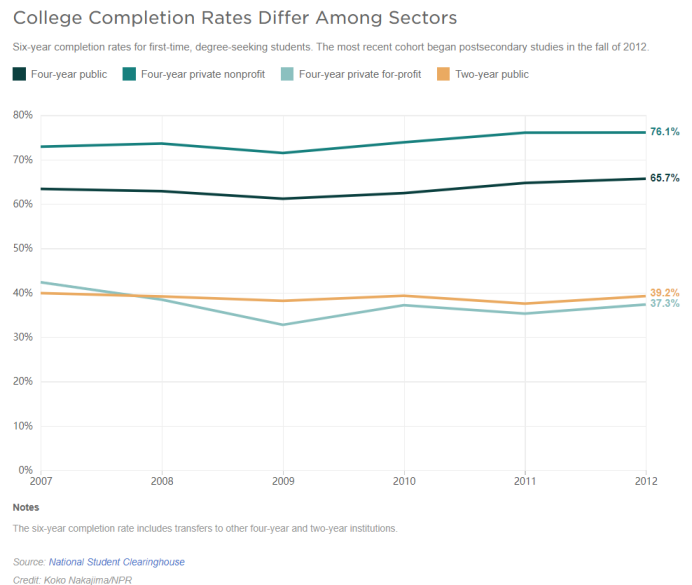Click the 80% y-axis label

coord(22,116)
